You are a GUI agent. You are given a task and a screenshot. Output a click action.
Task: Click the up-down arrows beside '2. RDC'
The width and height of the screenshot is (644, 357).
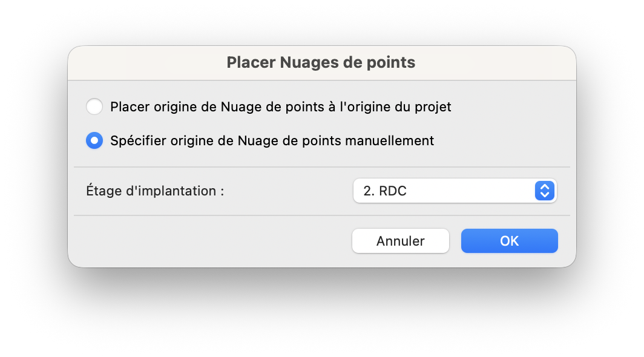[x=545, y=191]
